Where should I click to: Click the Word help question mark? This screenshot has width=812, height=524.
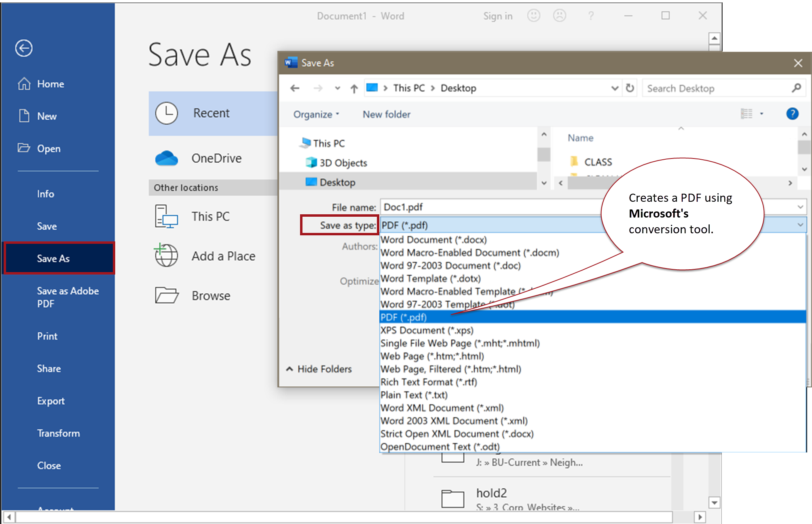(591, 16)
